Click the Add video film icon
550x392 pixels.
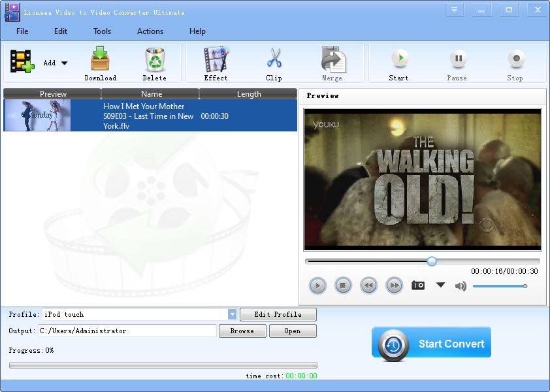22,61
